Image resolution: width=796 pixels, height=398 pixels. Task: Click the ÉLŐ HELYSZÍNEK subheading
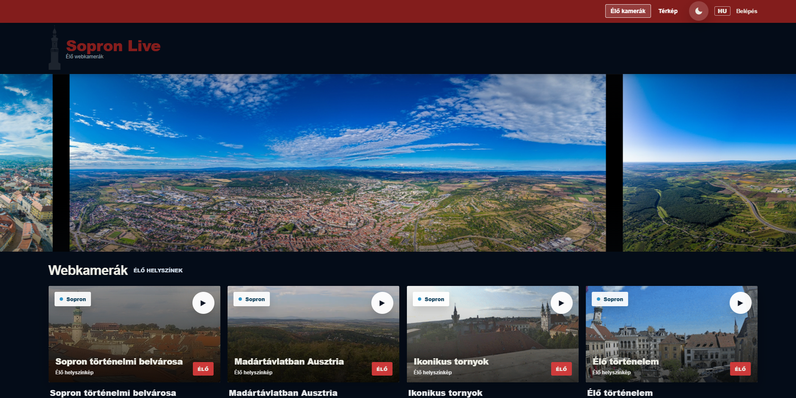coord(158,271)
